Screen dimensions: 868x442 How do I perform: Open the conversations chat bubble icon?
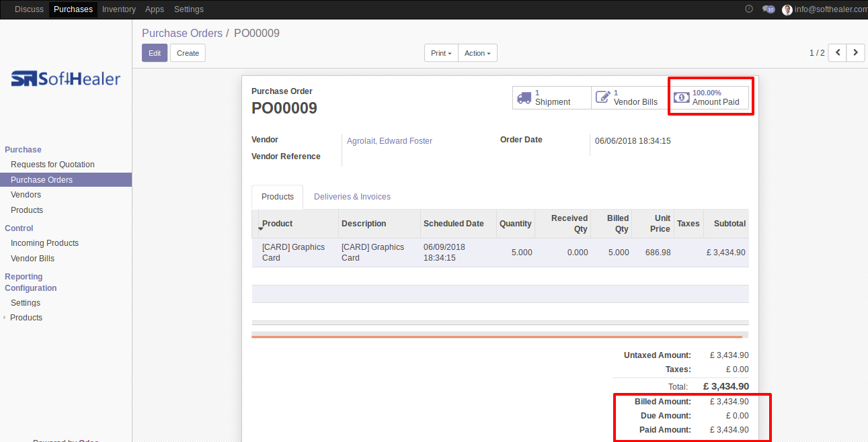[x=768, y=9]
